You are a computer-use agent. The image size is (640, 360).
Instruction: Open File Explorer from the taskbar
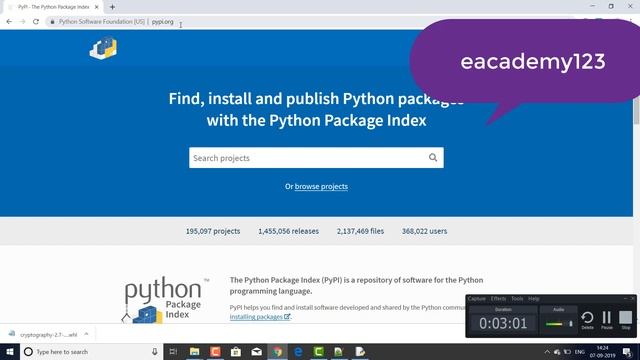[x=194, y=351]
